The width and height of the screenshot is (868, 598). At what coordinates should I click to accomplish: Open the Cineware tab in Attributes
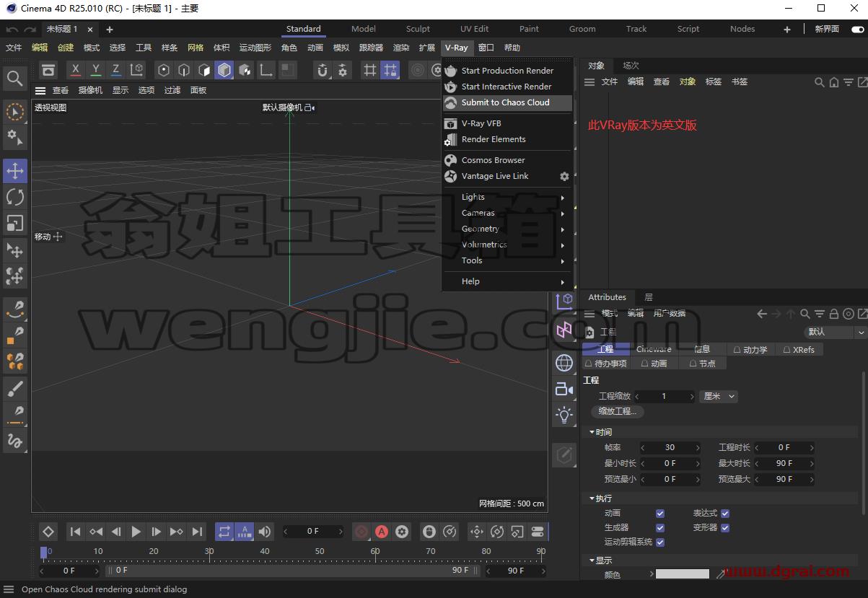click(654, 349)
